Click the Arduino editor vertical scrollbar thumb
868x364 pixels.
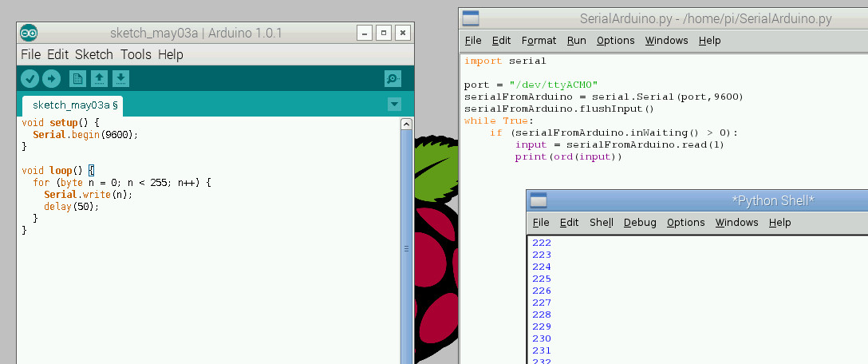(x=406, y=248)
